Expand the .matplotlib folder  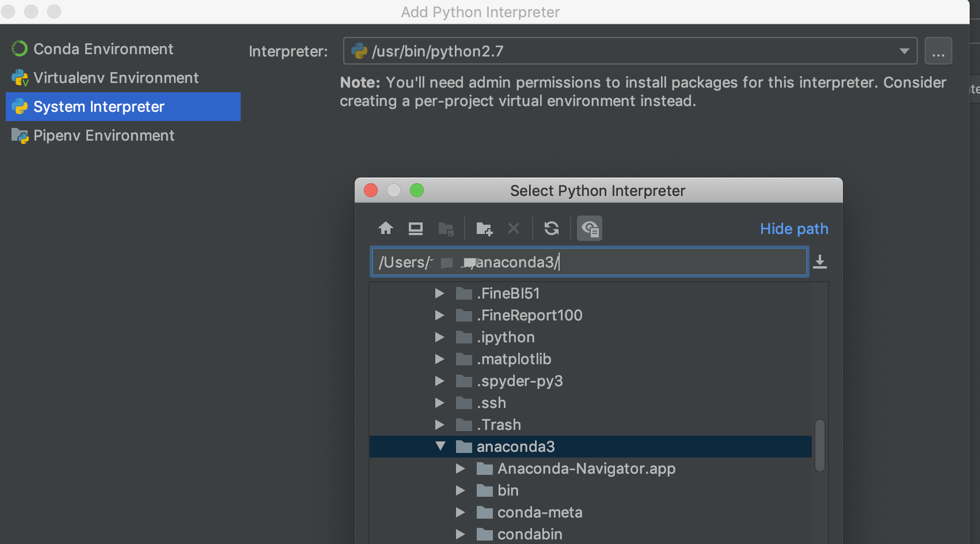(x=439, y=359)
